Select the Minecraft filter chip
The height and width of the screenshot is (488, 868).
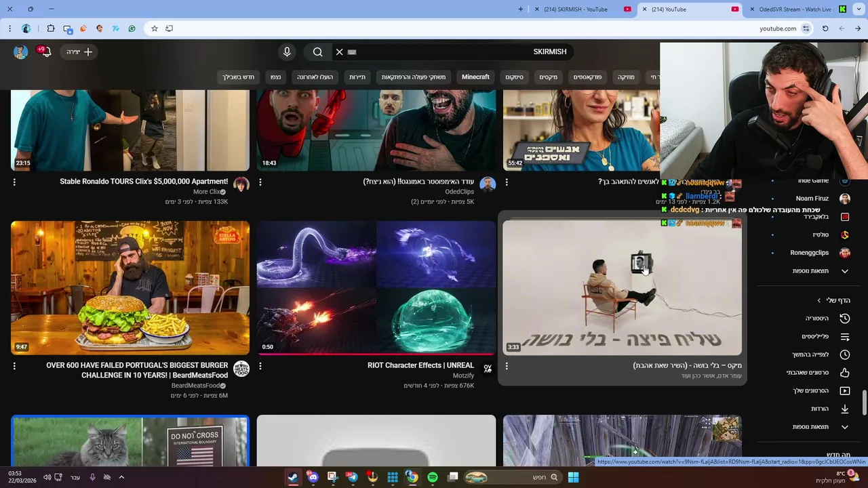[x=475, y=77]
